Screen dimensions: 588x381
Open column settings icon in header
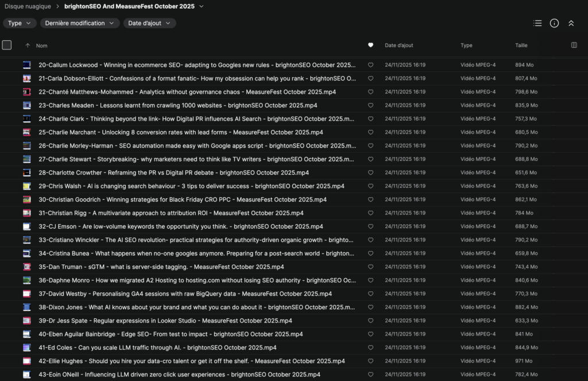tap(574, 45)
